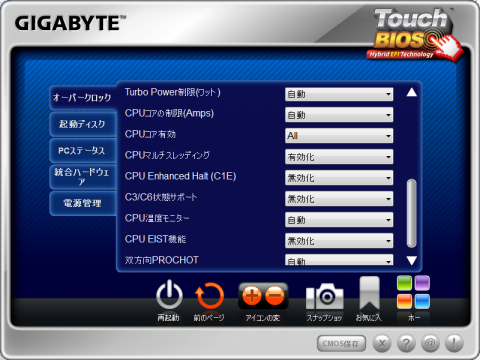Viewport: 480px width, 360px height.
Task: Go back with the 前のページ icon
Action: click(209, 296)
